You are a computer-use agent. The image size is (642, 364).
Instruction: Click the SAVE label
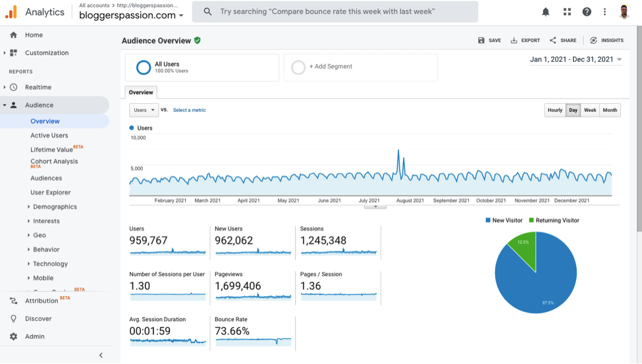495,41
